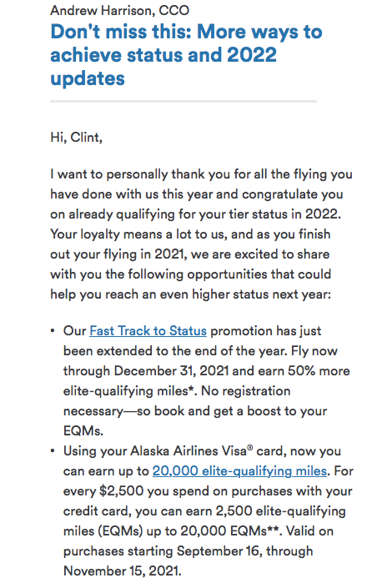The width and height of the screenshot is (392, 583).
Task: Open the 20,000 elite-qualifying miles link
Action: pos(239,471)
